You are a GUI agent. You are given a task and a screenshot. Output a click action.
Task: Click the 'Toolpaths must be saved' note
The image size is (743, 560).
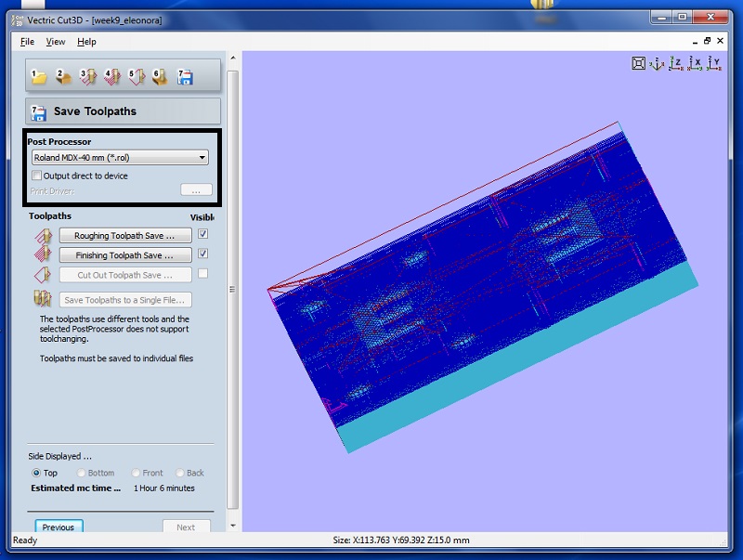tap(116, 358)
